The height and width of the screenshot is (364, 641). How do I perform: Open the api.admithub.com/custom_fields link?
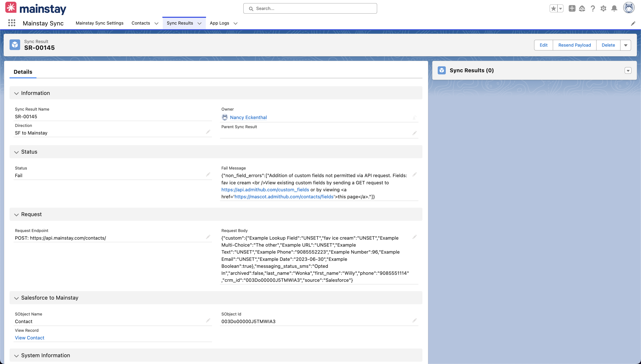(265, 189)
